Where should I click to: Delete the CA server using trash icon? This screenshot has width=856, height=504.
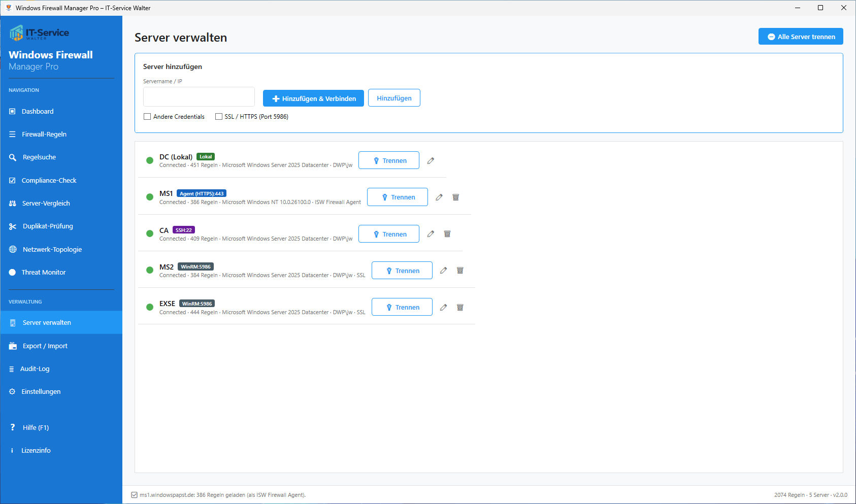[447, 234]
